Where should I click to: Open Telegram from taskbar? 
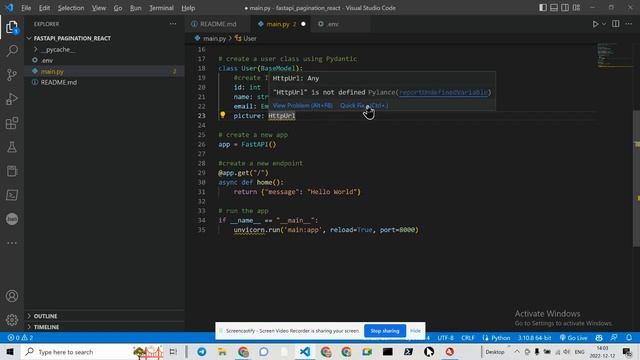202,352
